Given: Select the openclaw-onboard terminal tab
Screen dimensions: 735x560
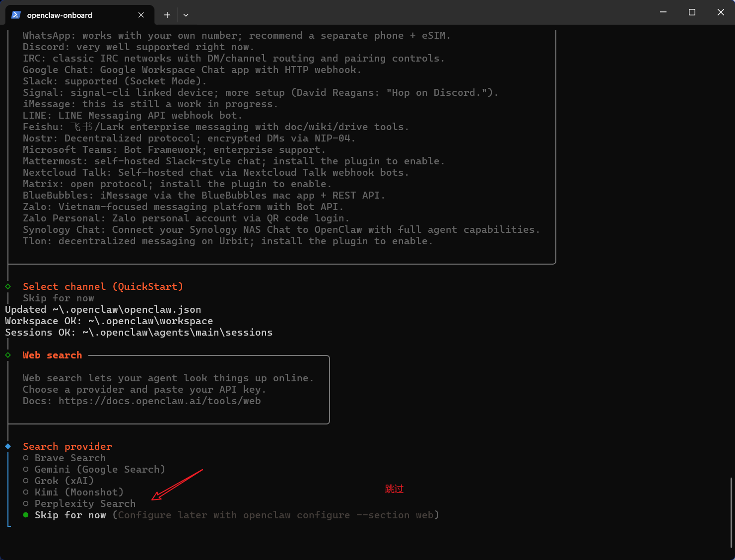Looking at the screenshot, I should coord(79,15).
